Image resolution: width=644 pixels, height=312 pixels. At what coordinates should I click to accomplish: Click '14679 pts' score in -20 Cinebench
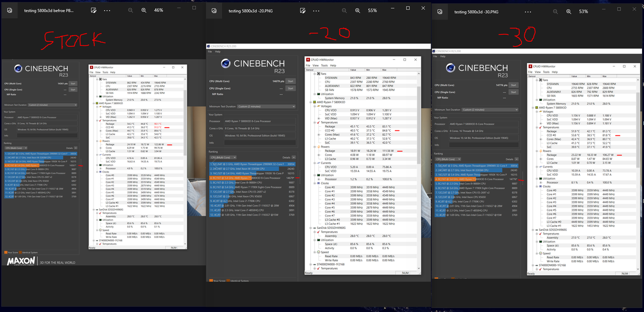pos(279,81)
